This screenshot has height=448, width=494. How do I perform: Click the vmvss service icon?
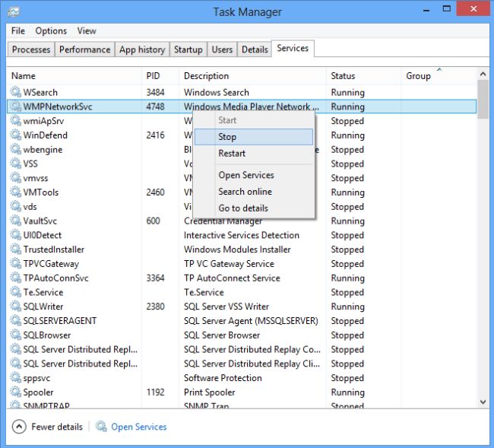coord(15,178)
